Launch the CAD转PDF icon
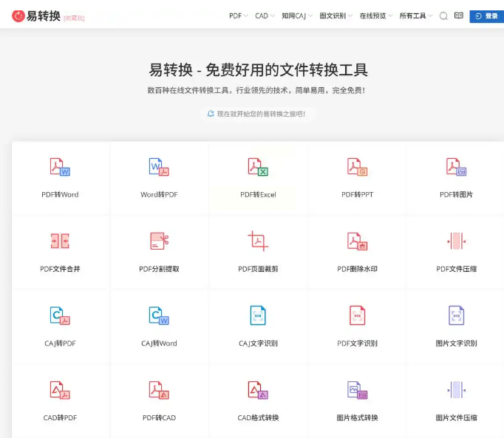 tap(60, 390)
